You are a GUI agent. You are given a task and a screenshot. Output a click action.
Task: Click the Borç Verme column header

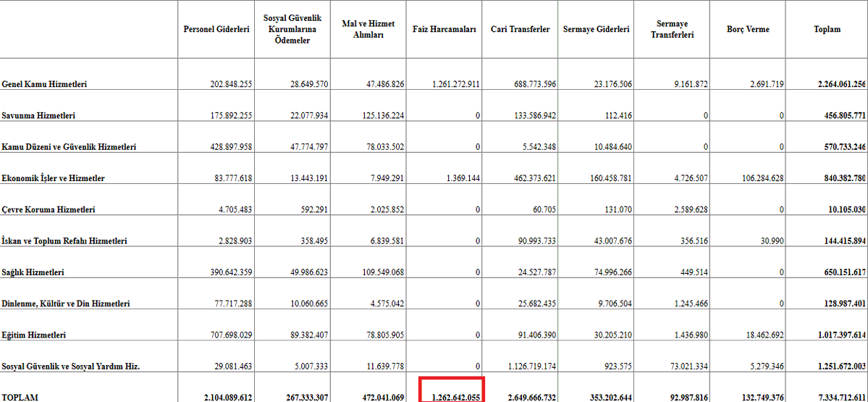click(748, 30)
